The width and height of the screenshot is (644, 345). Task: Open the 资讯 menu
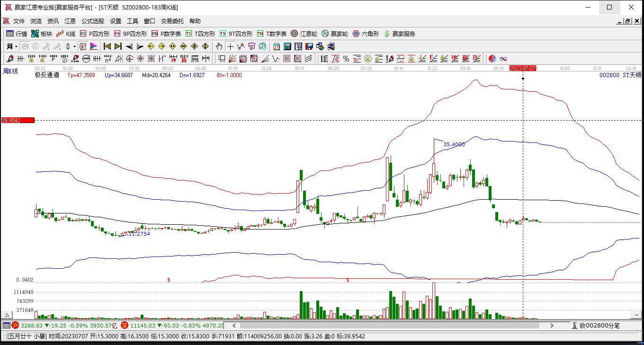pos(53,21)
